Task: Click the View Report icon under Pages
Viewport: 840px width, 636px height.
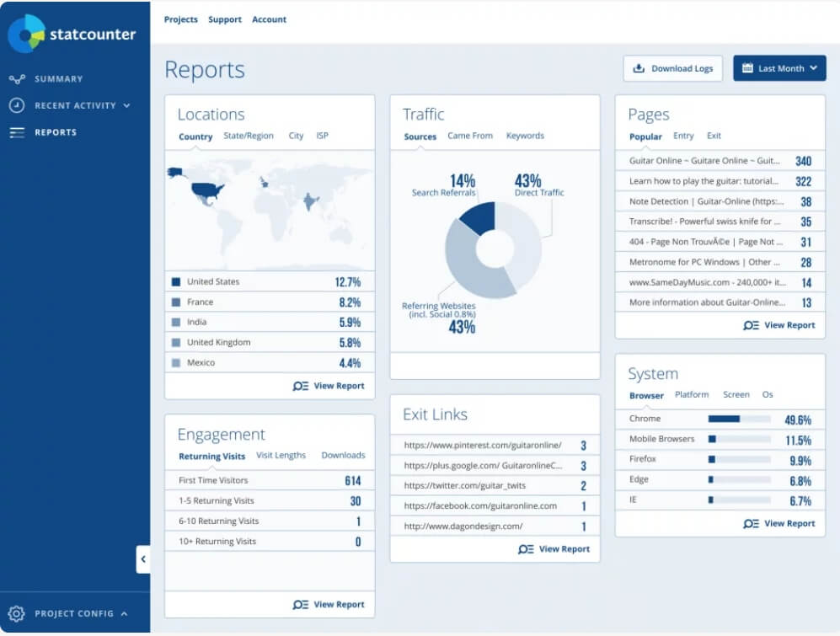Action: (x=751, y=325)
